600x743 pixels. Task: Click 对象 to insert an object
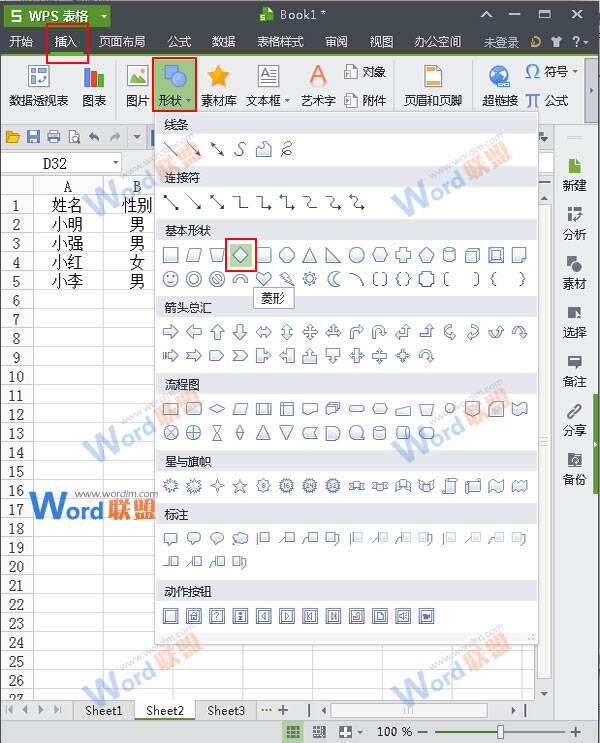[x=365, y=72]
